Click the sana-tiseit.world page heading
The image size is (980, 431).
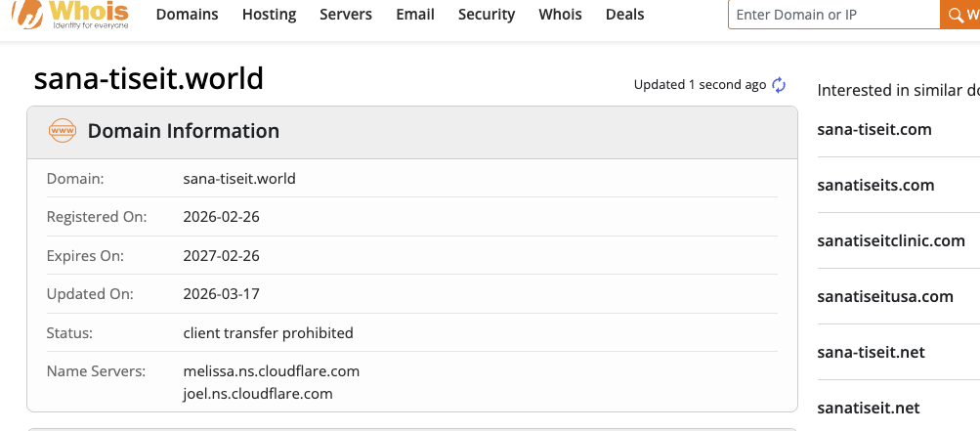pos(149,78)
